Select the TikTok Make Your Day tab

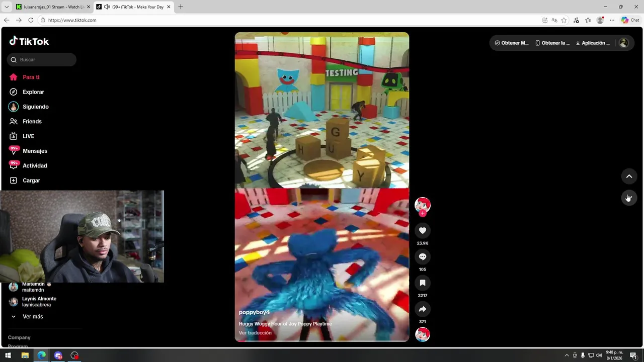coord(133,7)
